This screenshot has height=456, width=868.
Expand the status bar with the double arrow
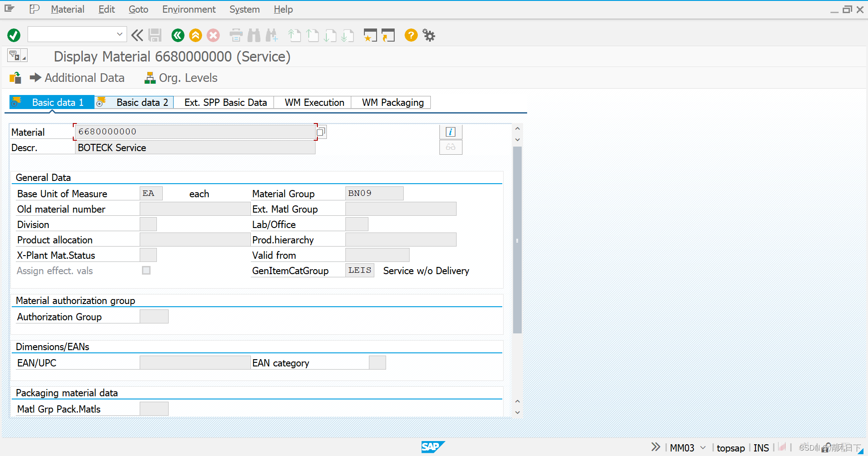click(656, 447)
